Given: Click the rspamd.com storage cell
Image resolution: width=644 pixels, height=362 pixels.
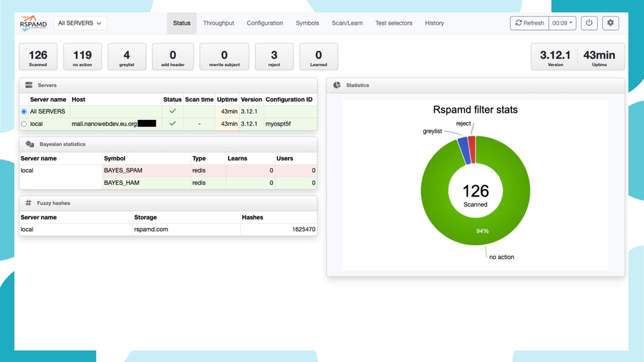Looking at the screenshot, I should [x=186, y=229].
